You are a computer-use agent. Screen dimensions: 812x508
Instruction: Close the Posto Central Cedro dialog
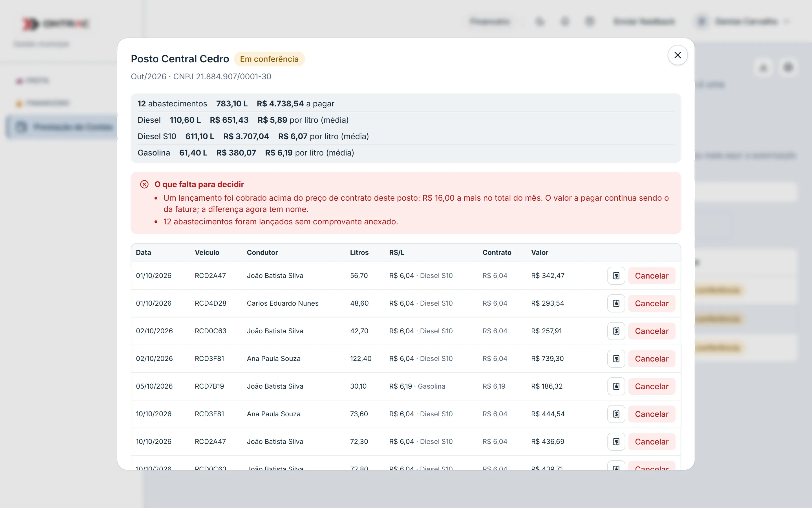pos(678,55)
